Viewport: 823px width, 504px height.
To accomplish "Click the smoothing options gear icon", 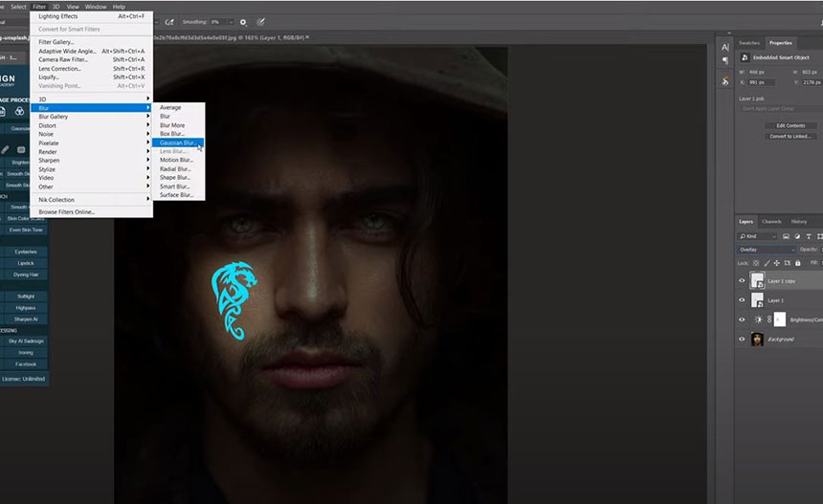I will coord(243,21).
